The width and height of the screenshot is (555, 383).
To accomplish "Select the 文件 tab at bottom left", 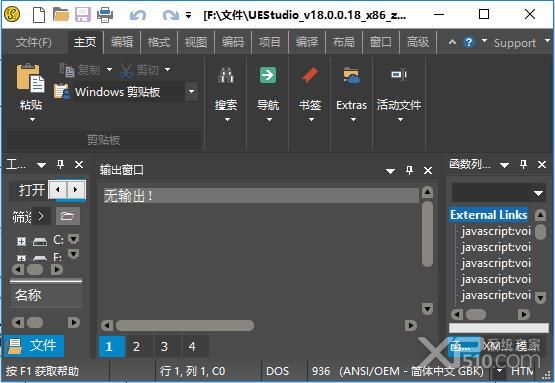I will pyautogui.click(x=34, y=345).
